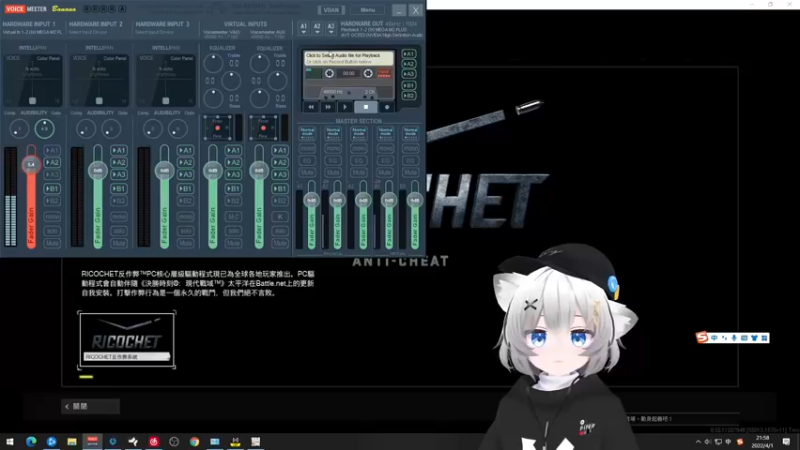Route recorder playback to A1 bus
Image resolution: width=800 pixels, height=450 pixels.
click(x=408, y=54)
